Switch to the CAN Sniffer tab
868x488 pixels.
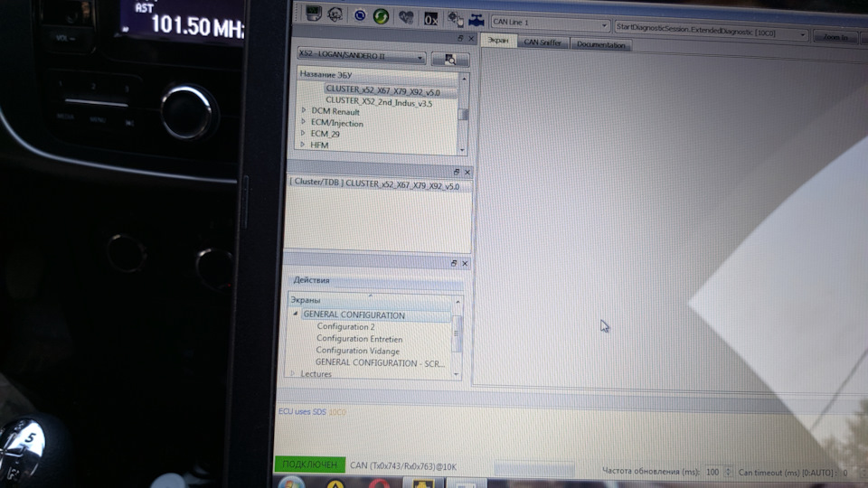542,42
